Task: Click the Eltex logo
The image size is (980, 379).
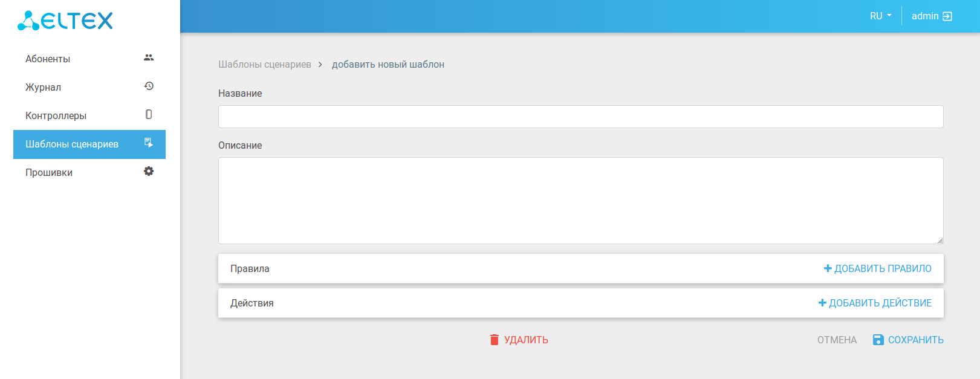Action: (x=65, y=21)
